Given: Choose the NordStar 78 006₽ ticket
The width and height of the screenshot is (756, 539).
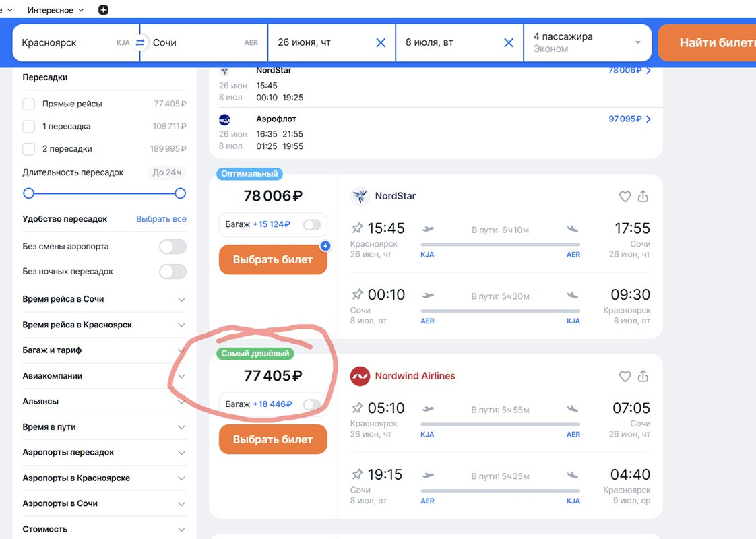Looking at the screenshot, I should (x=273, y=260).
